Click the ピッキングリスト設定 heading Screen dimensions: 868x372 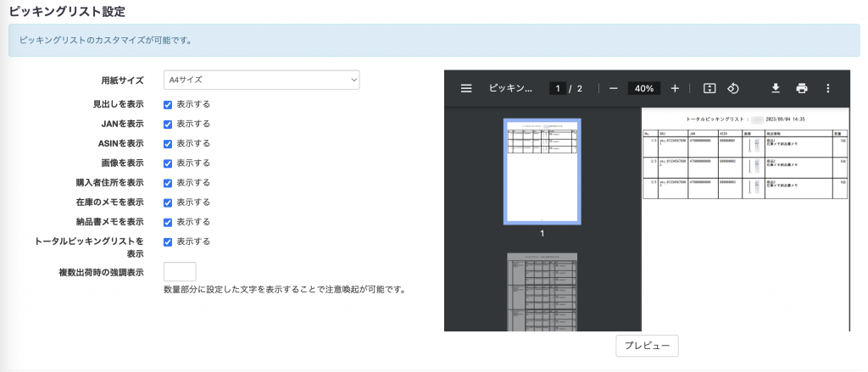(x=67, y=10)
